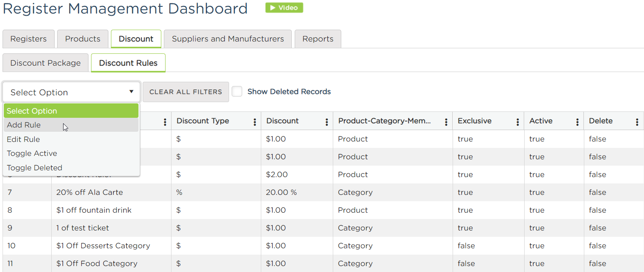
Task: Click the "$2.00" discount value
Action: [x=277, y=175]
